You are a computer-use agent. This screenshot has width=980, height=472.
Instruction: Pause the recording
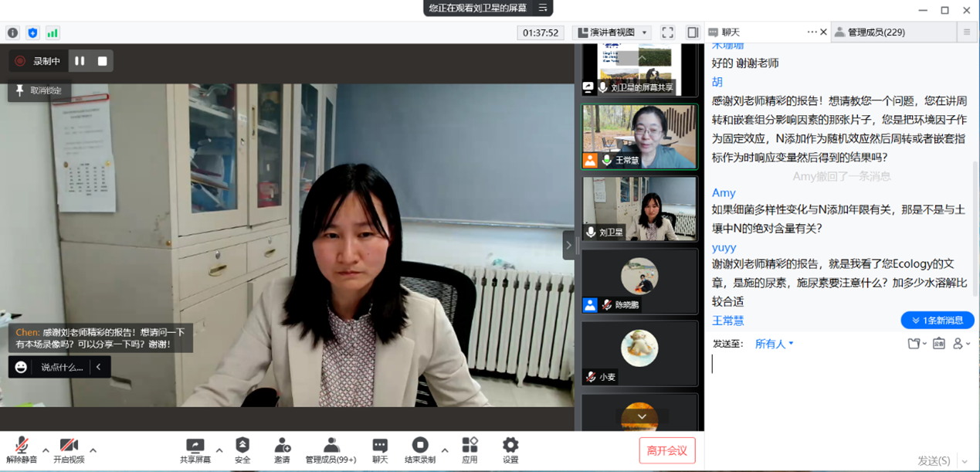tap(80, 61)
